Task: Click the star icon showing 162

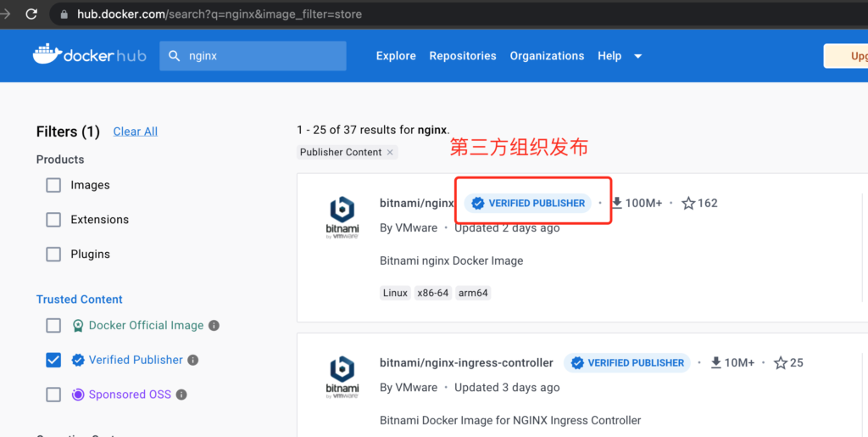Action: (688, 204)
